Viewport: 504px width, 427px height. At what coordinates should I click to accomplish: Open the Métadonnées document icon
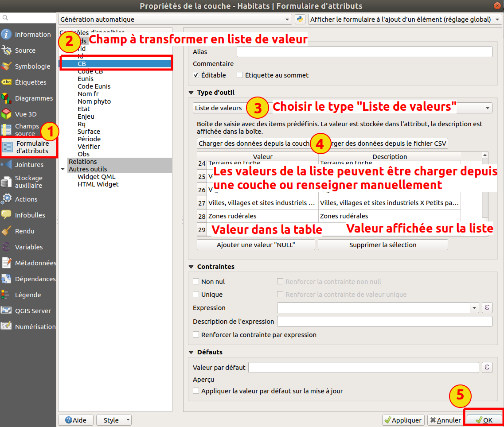point(6,263)
